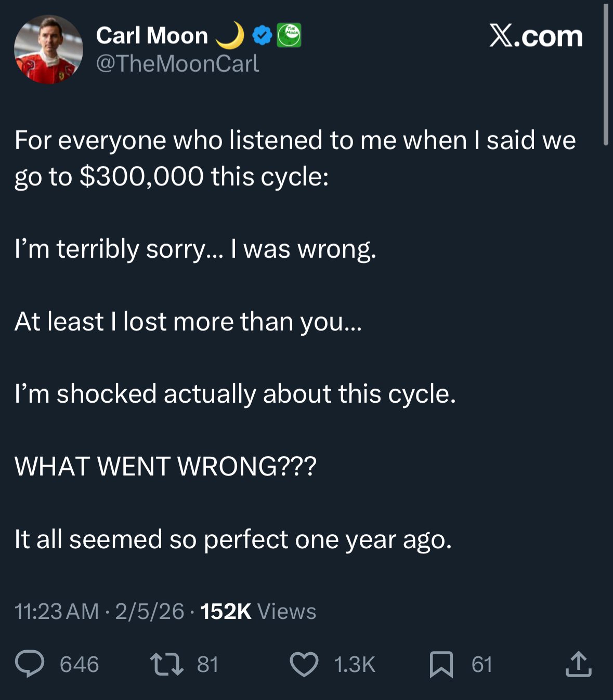Screen dimensions: 613x700
Task: Click the X.com logo text
Action: (536, 36)
